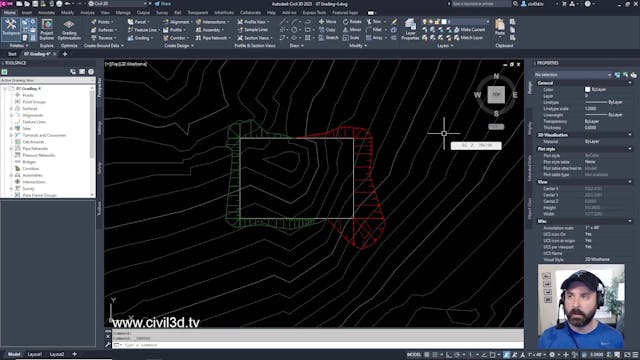This screenshot has width=640, height=360.
Task: Expand the Draw panel dropdown
Action: pyautogui.click(x=296, y=46)
